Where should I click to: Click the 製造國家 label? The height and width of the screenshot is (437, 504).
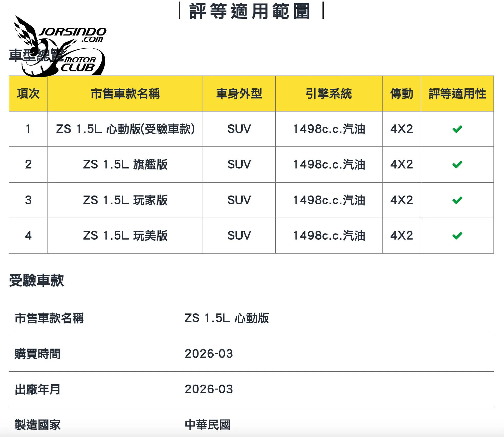pos(37,425)
